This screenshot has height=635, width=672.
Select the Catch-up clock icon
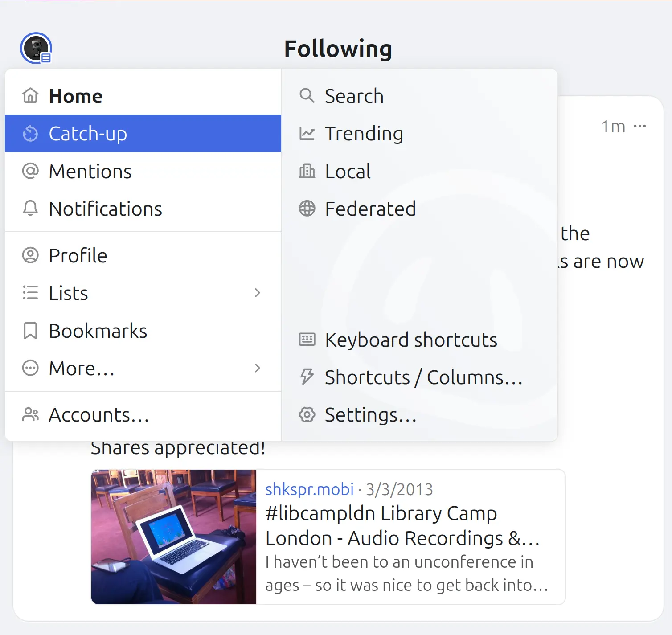(x=30, y=134)
